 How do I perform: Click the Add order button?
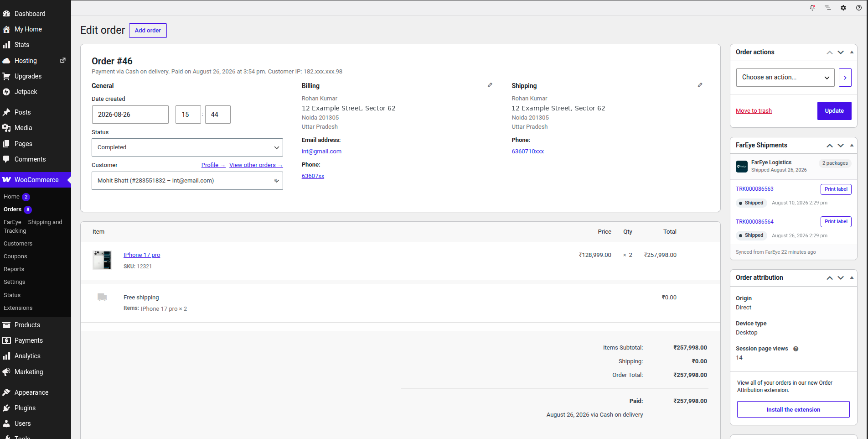tap(148, 31)
